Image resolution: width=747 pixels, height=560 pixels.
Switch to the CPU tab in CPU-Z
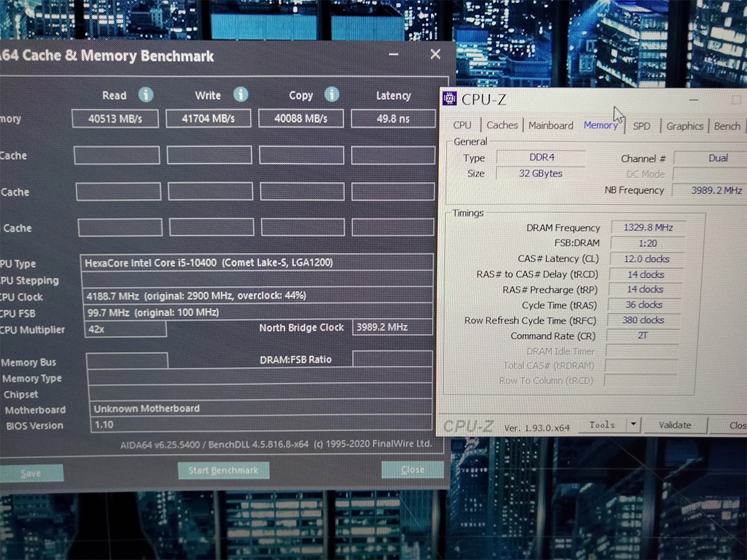tap(463, 126)
